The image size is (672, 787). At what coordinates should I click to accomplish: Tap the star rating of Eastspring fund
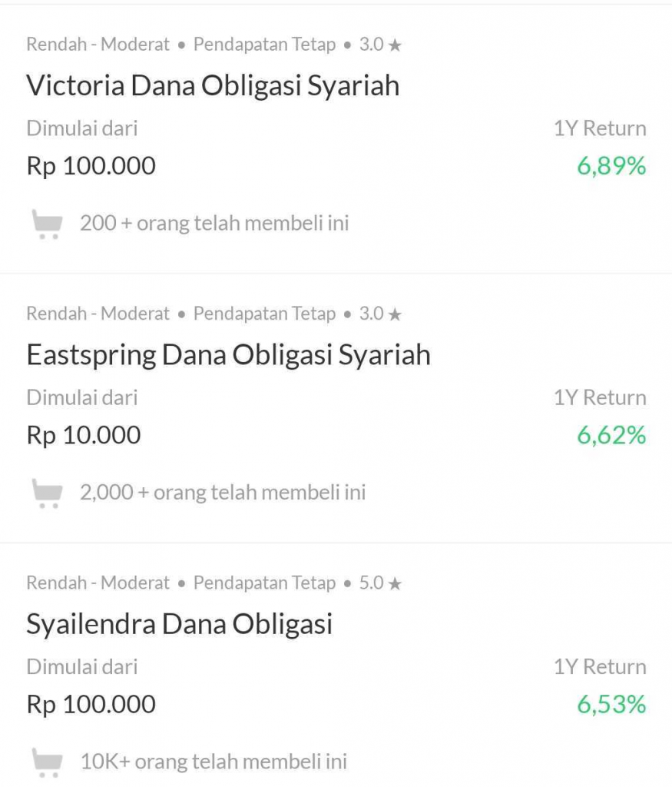(x=381, y=314)
